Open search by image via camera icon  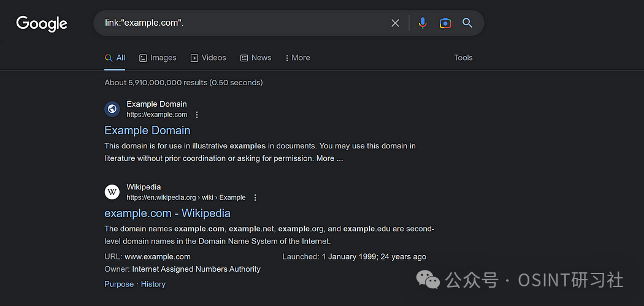445,23
